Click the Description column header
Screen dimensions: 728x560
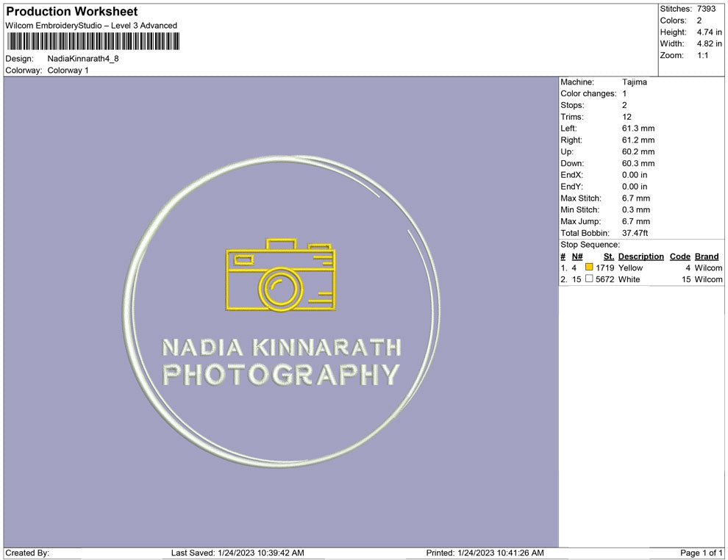[x=640, y=256]
